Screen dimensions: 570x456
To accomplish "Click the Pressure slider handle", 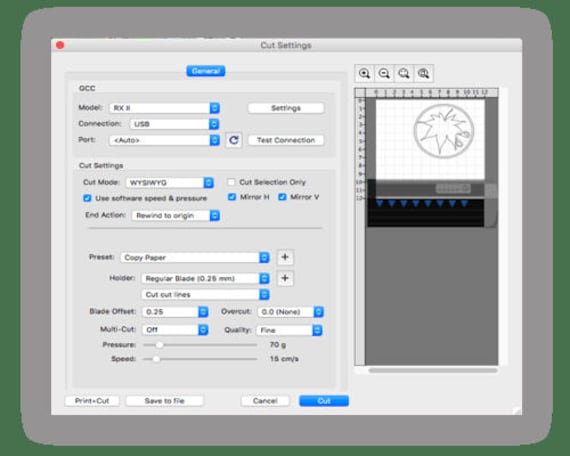I will click(x=159, y=345).
